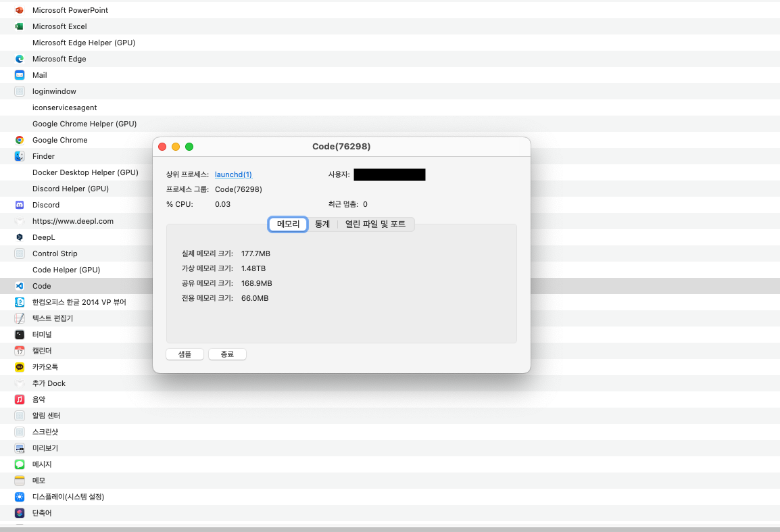Click the 샘플 button

185,354
